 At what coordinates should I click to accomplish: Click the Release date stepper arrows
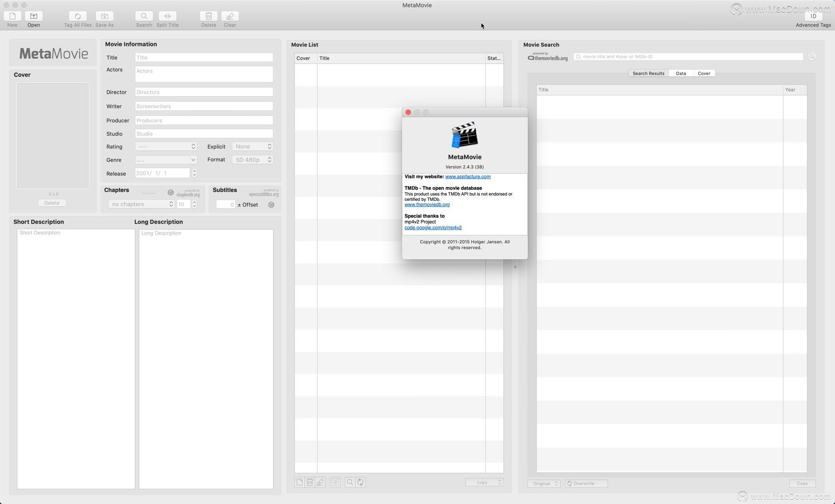[194, 173]
